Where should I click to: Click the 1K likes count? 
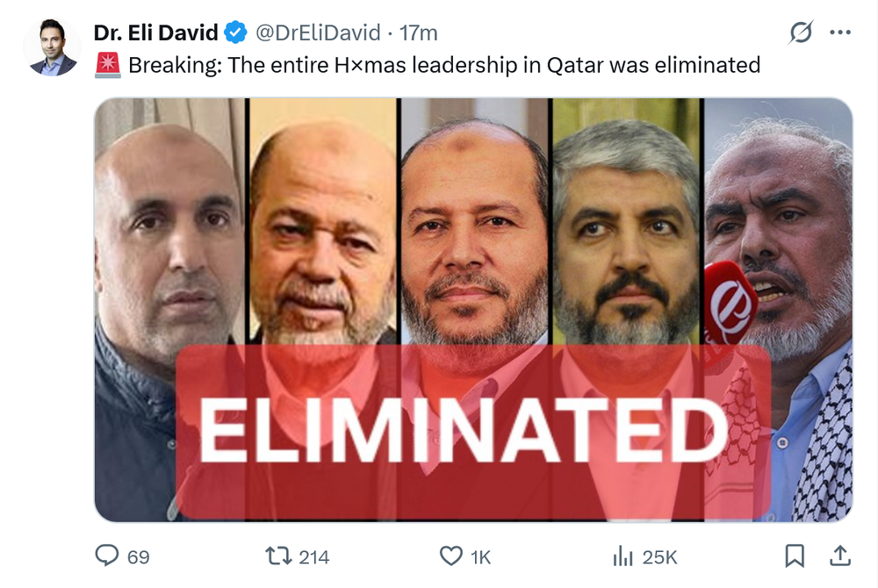point(480,557)
